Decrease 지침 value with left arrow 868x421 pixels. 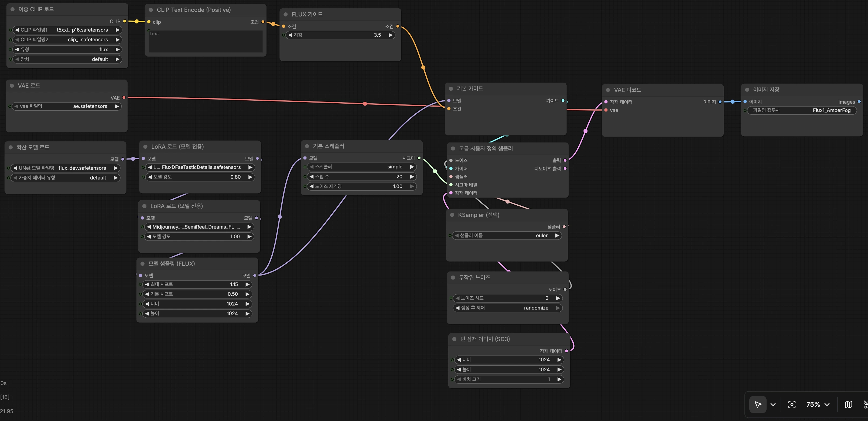(290, 35)
